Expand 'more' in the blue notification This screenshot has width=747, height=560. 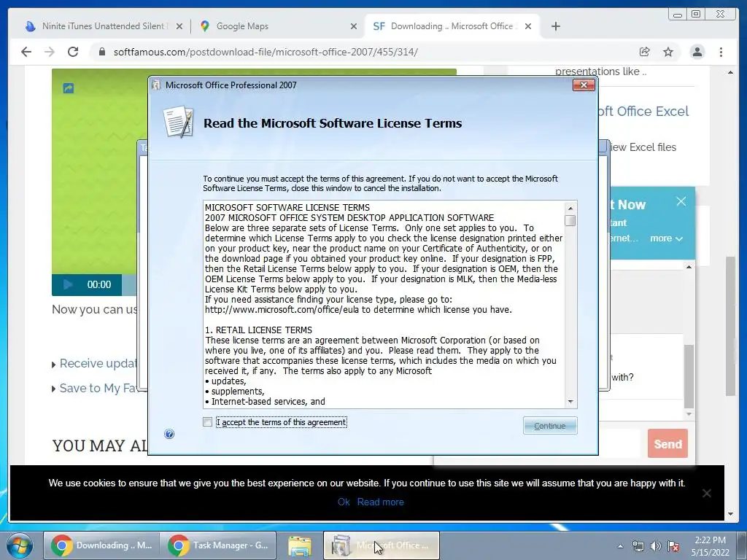[x=666, y=238]
